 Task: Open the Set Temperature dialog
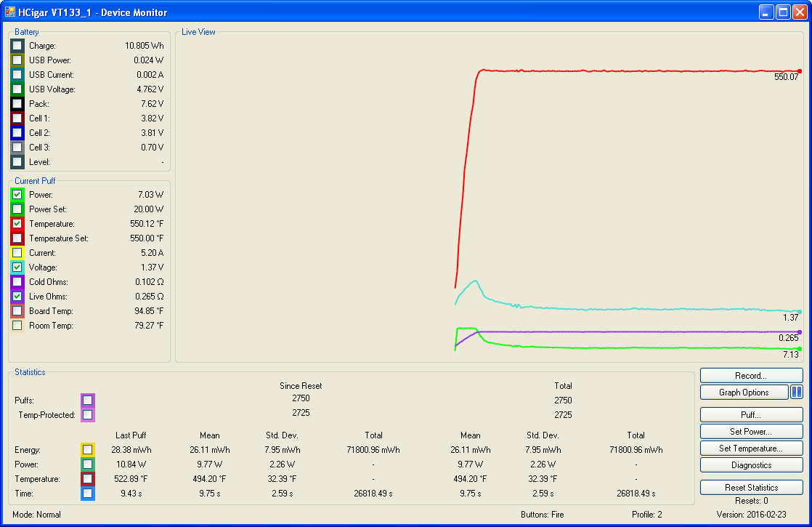[x=751, y=448]
